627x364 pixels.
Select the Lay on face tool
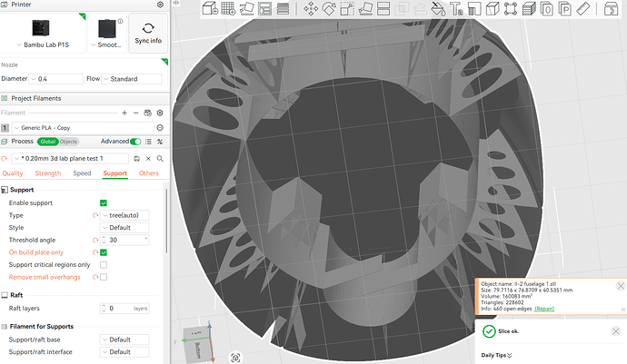click(365, 8)
